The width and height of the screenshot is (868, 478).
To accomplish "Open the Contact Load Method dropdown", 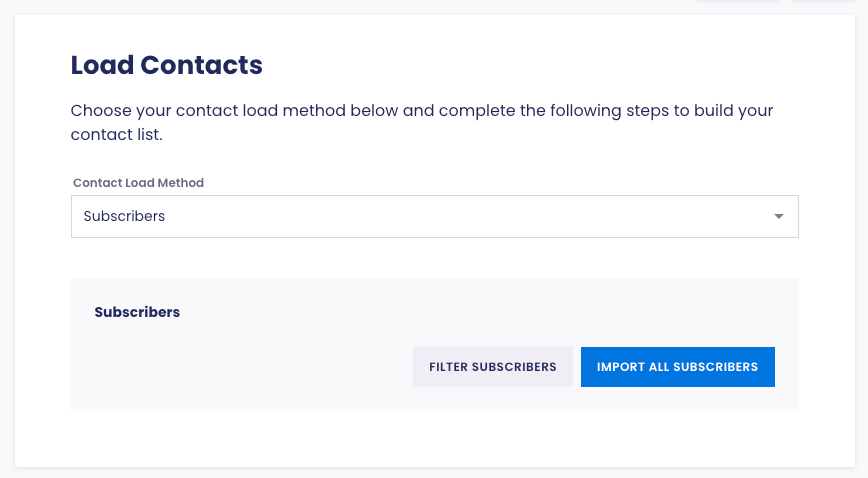I will (x=434, y=217).
